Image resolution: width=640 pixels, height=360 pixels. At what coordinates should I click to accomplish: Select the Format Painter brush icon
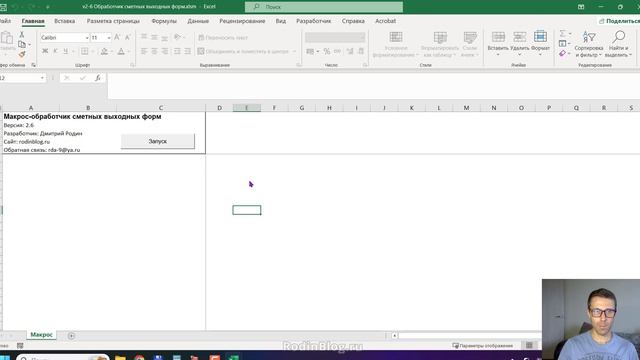coord(22,54)
